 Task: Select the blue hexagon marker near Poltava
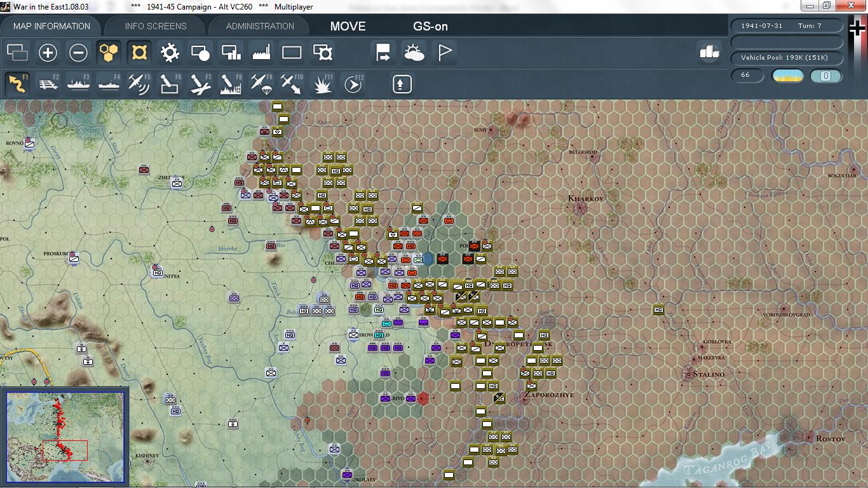tap(428, 259)
